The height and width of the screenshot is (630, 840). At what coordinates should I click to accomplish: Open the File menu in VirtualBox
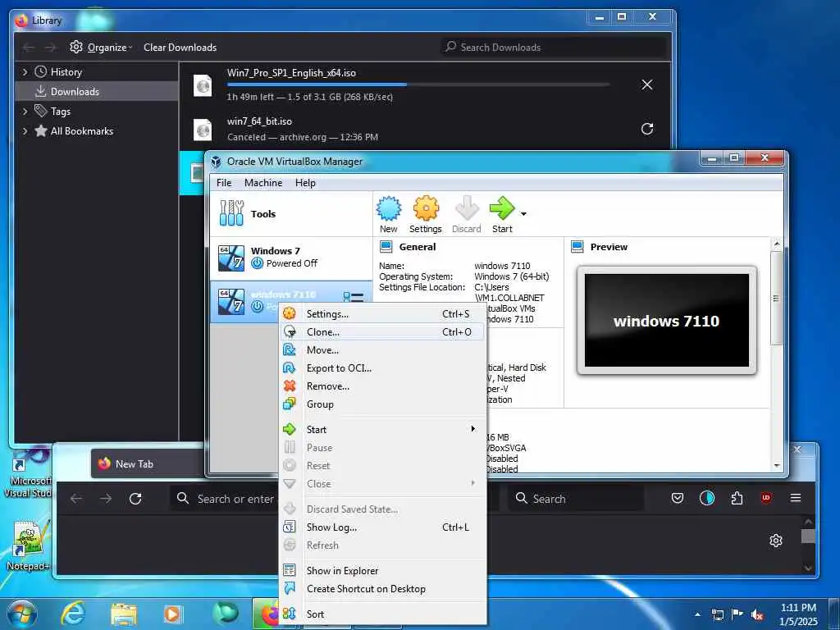coord(224,183)
